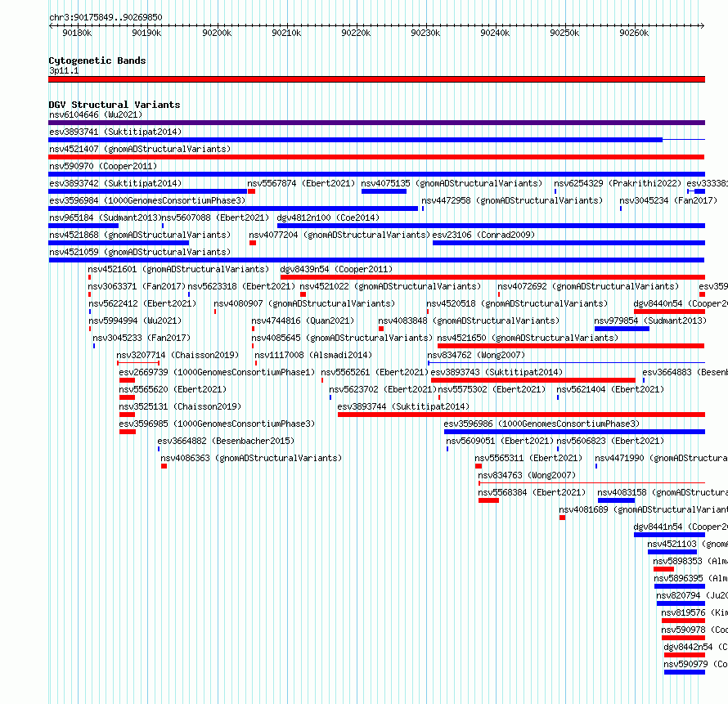Click nsv5621404 (Ebert2021) variant label

pos(610,389)
